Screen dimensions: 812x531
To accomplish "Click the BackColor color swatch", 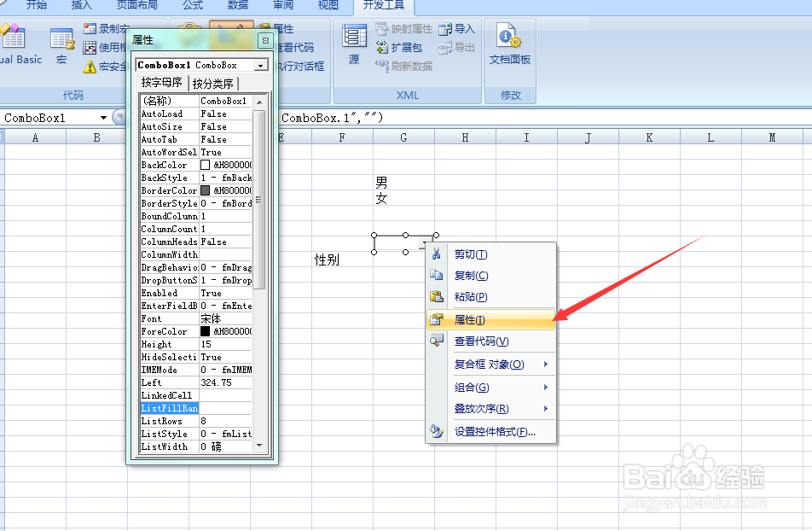I will point(205,165).
